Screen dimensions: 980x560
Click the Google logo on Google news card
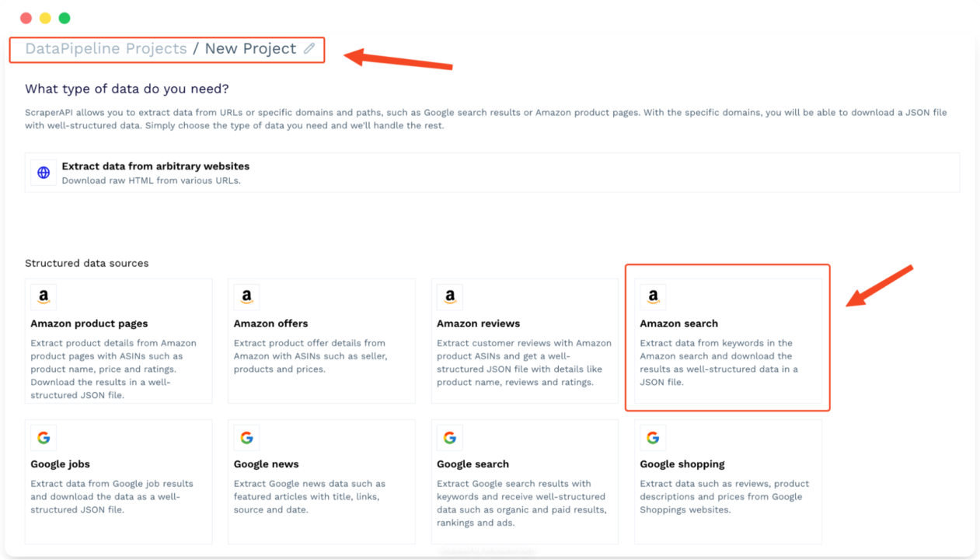(x=246, y=438)
